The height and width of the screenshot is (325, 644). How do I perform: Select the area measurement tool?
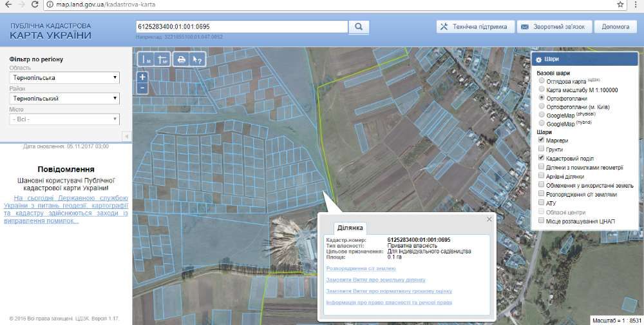[x=162, y=59]
